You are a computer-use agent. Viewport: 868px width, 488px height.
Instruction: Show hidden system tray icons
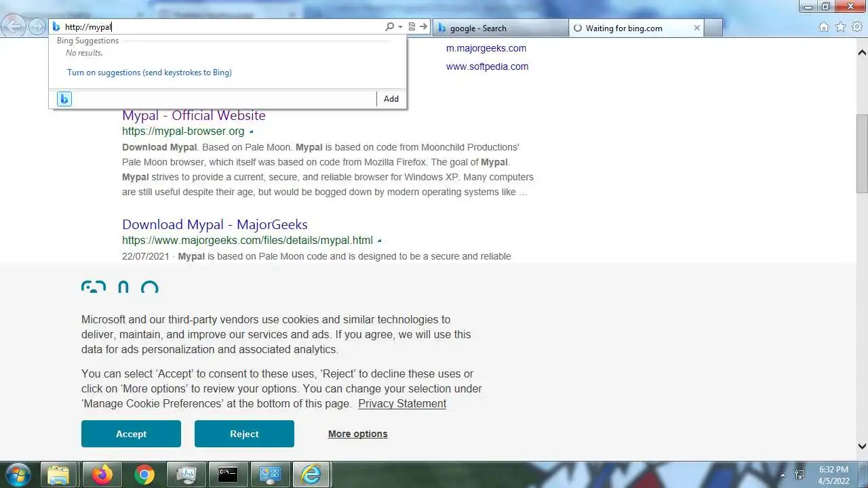(783, 475)
